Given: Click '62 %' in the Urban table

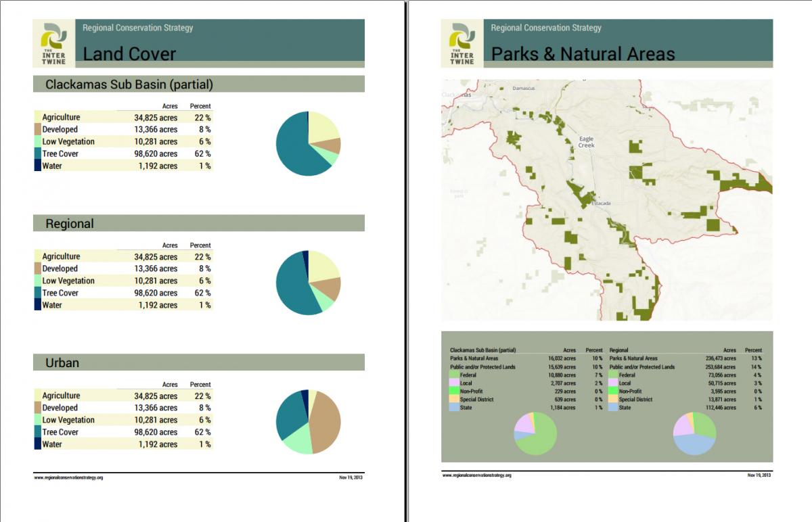Looking at the screenshot, I should click(x=202, y=433).
